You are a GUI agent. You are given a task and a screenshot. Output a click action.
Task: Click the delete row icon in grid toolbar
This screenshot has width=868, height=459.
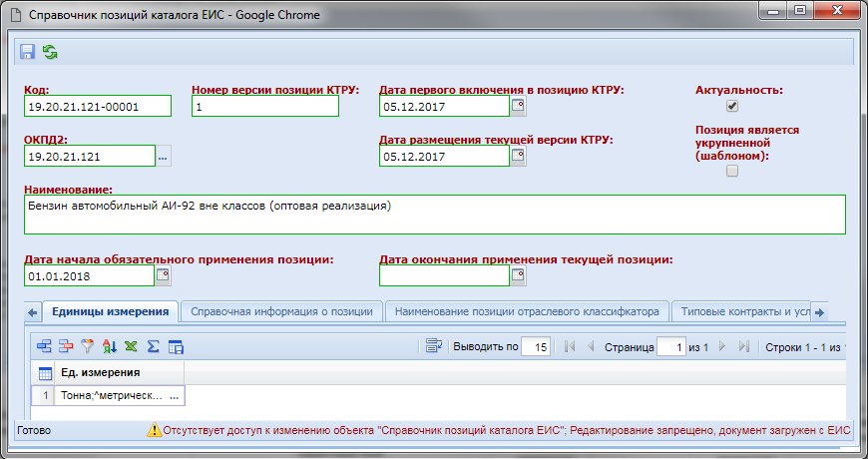point(66,347)
